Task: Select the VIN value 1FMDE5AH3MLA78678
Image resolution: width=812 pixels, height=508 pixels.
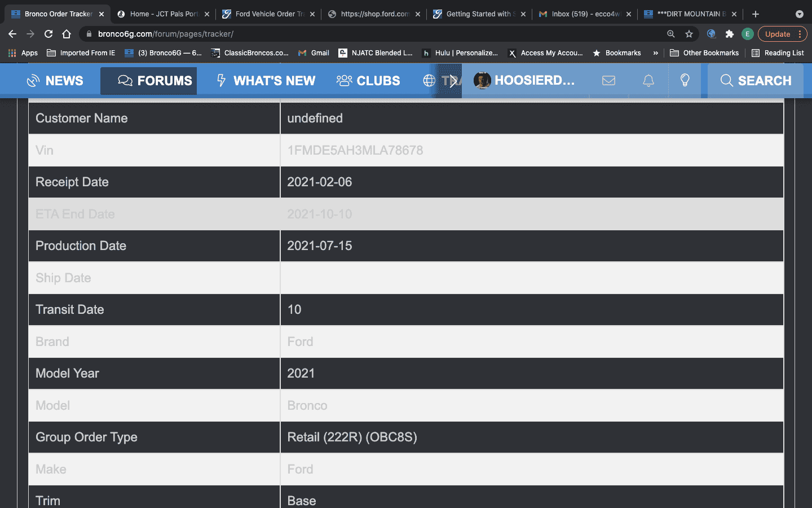Action: click(355, 150)
